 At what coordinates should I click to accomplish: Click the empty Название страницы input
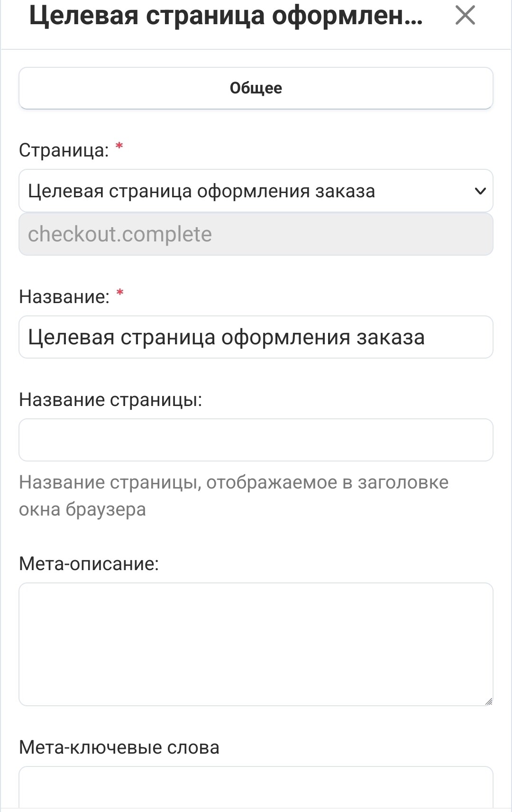(256, 440)
